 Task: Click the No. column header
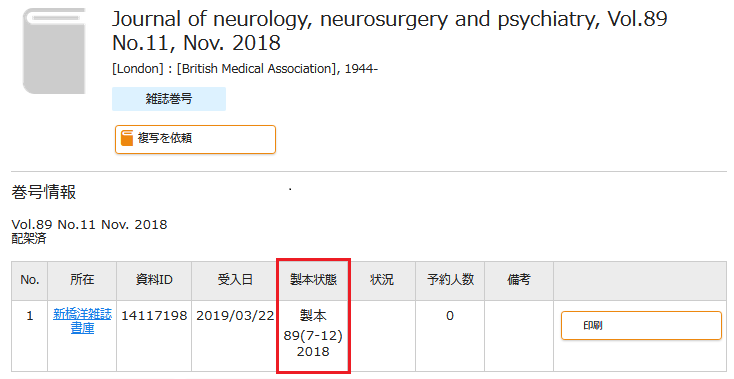[x=29, y=280]
